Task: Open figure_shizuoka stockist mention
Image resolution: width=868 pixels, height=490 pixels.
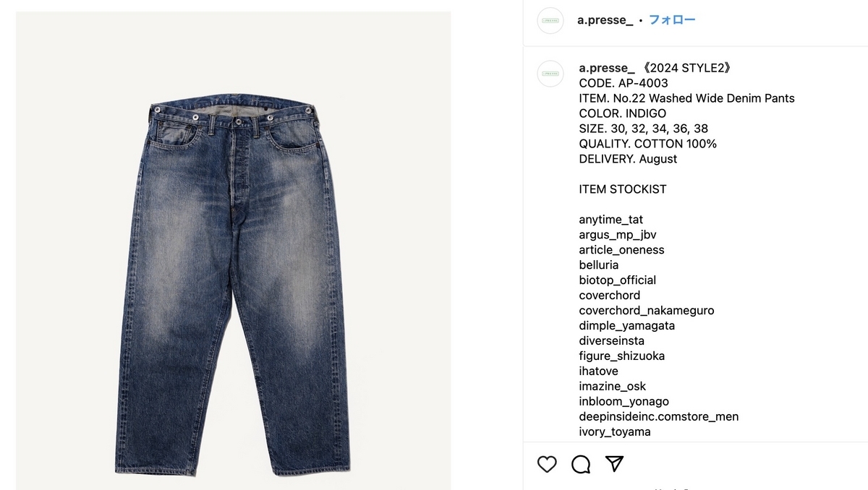Action: tap(621, 356)
